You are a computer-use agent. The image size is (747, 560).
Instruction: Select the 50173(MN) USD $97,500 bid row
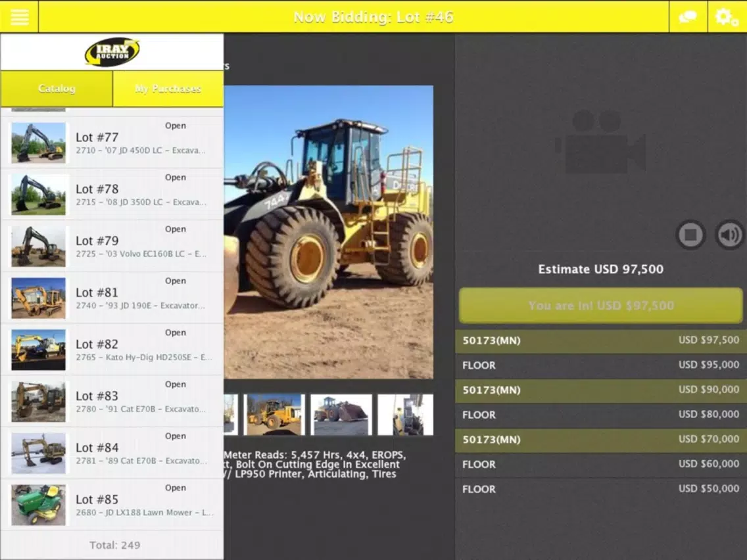[x=601, y=340]
